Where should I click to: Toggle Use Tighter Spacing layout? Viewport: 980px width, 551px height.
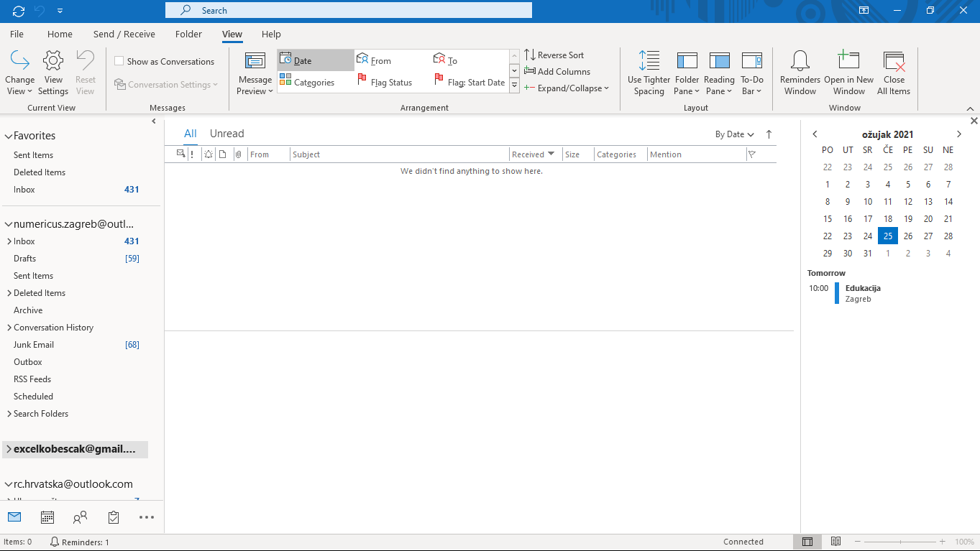[x=649, y=72]
